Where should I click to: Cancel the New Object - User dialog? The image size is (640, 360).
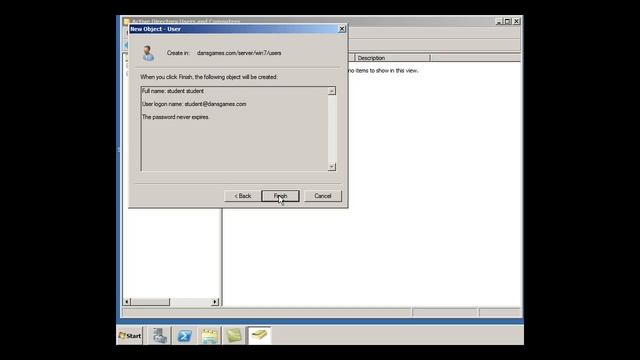coord(322,196)
